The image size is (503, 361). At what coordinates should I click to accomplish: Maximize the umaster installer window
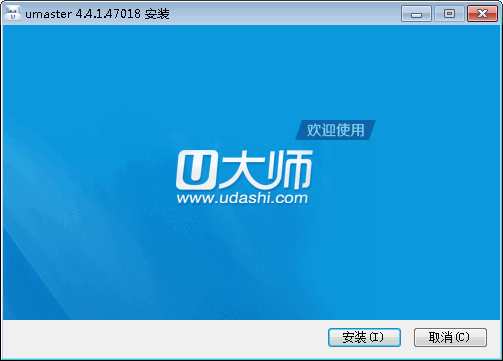[449, 14]
